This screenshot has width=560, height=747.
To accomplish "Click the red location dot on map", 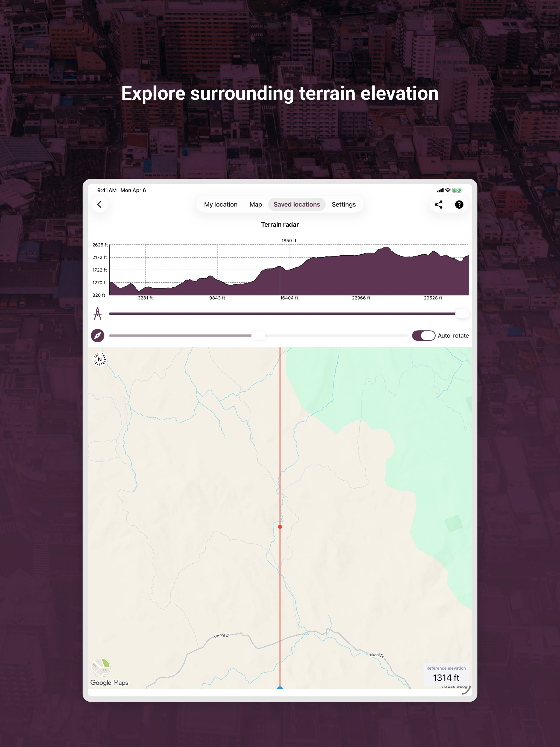I will (280, 527).
